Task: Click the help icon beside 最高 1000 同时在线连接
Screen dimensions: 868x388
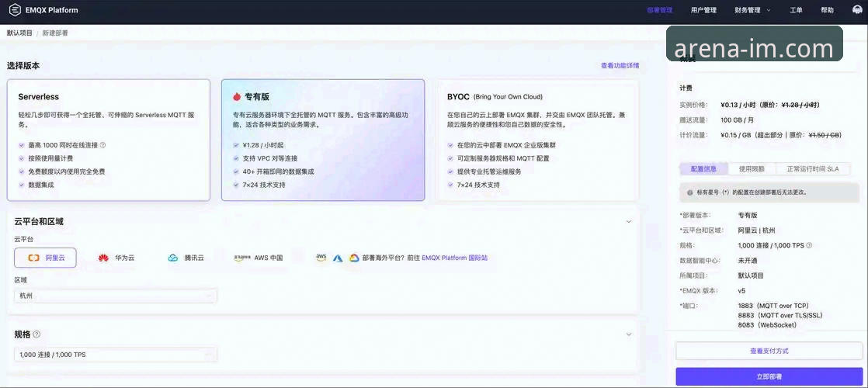Action: (x=102, y=145)
